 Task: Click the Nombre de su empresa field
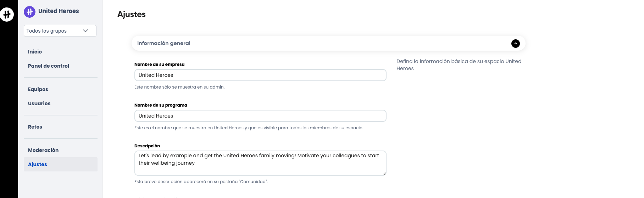[x=260, y=75]
